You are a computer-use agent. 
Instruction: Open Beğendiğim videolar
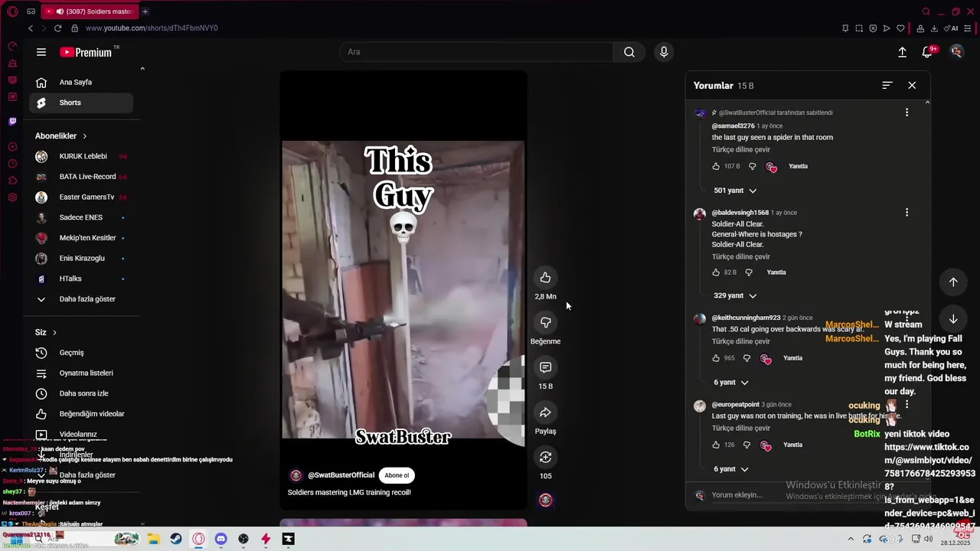coord(80,414)
